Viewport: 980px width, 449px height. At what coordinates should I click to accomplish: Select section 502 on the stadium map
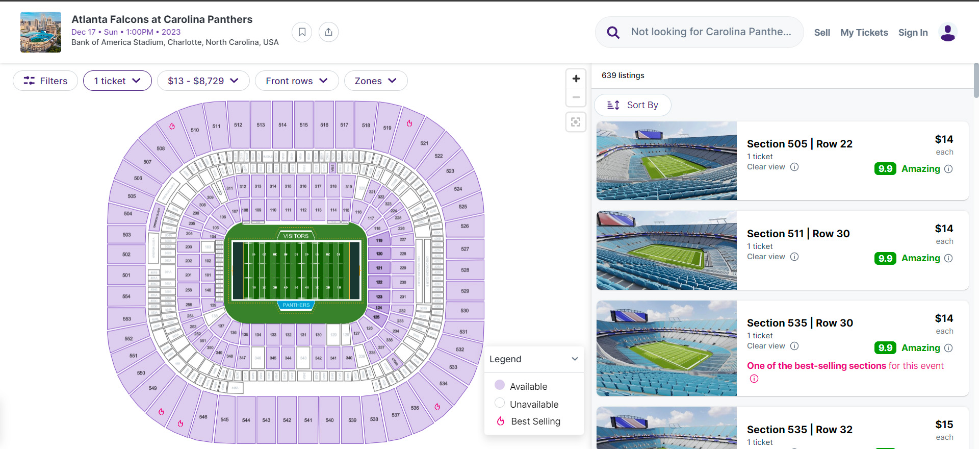click(126, 254)
